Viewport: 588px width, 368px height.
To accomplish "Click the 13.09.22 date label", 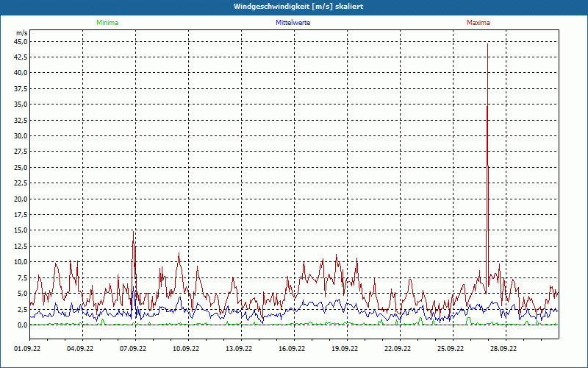I will point(239,349).
